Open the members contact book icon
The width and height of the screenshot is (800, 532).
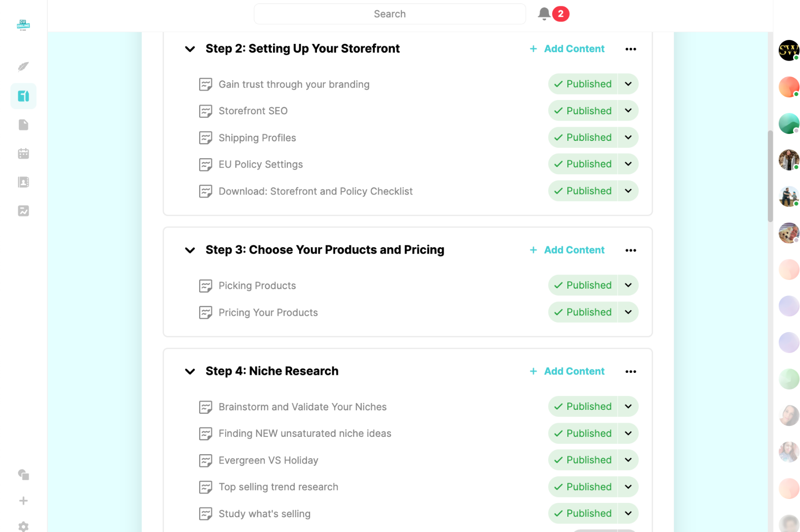[23, 182]
